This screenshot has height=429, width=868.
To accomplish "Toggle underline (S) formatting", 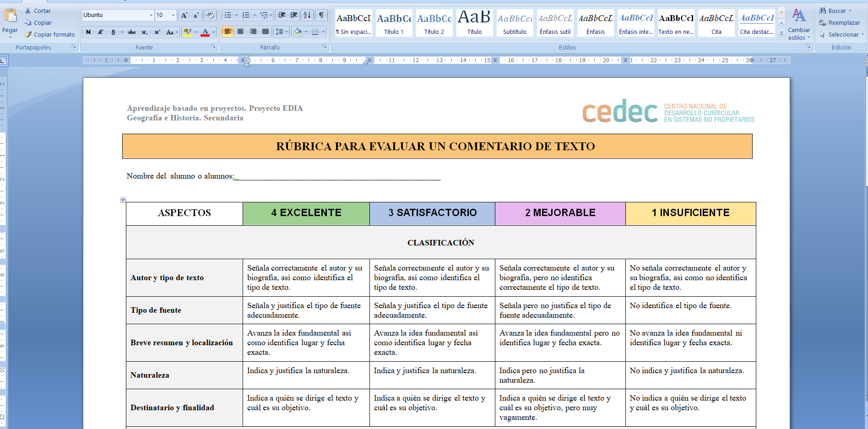I will point(113,32).
